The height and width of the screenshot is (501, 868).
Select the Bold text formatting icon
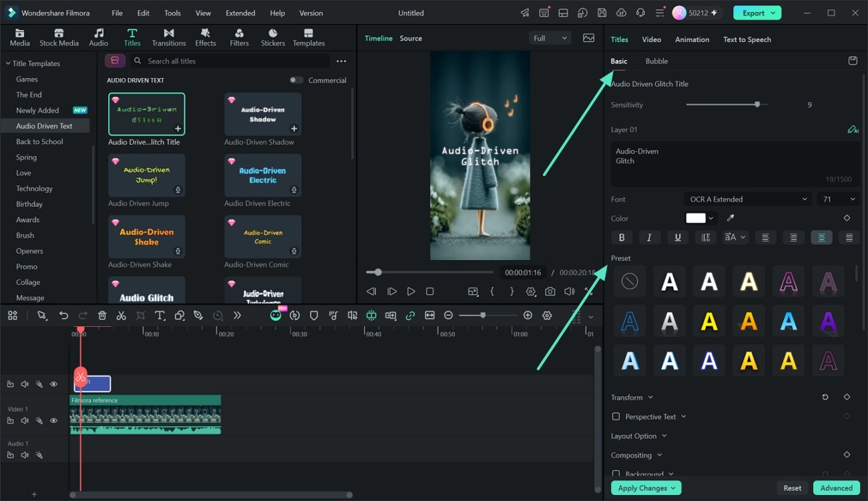(x=622, y=237)
